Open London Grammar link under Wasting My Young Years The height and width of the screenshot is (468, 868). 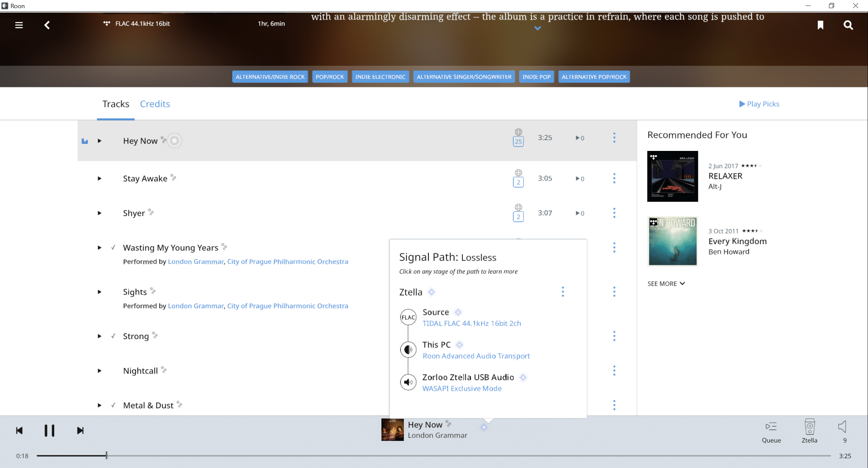pos(196,262)
